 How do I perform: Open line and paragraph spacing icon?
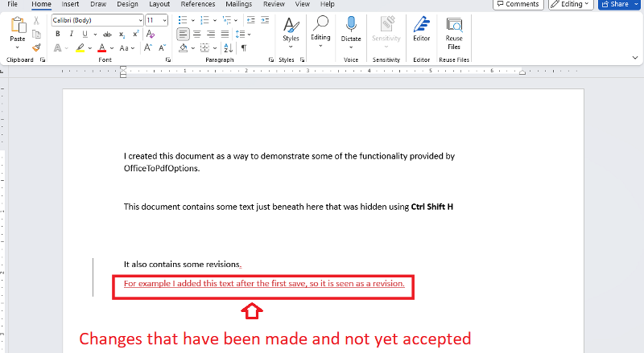click(240, 34)
